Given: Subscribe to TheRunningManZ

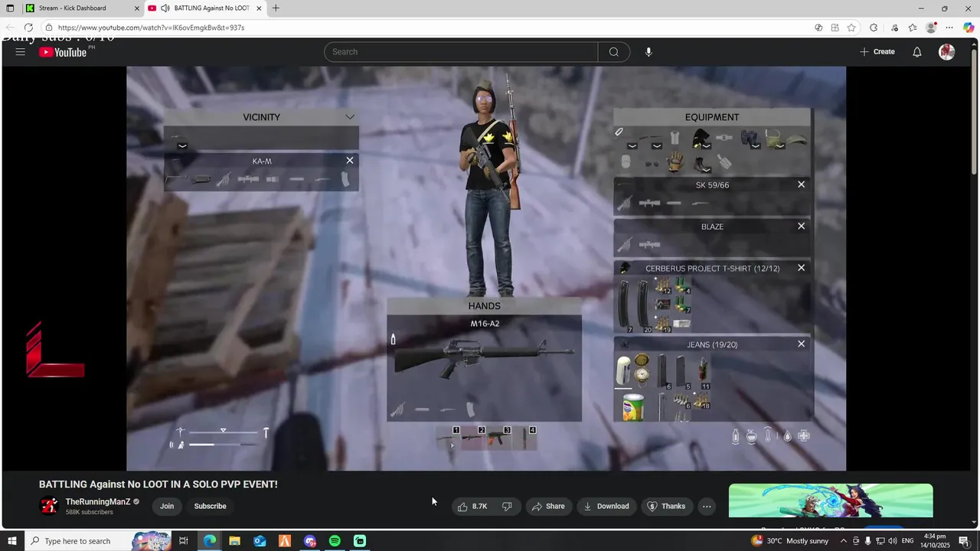Looking at the screenshot, I should click(210, 506).
